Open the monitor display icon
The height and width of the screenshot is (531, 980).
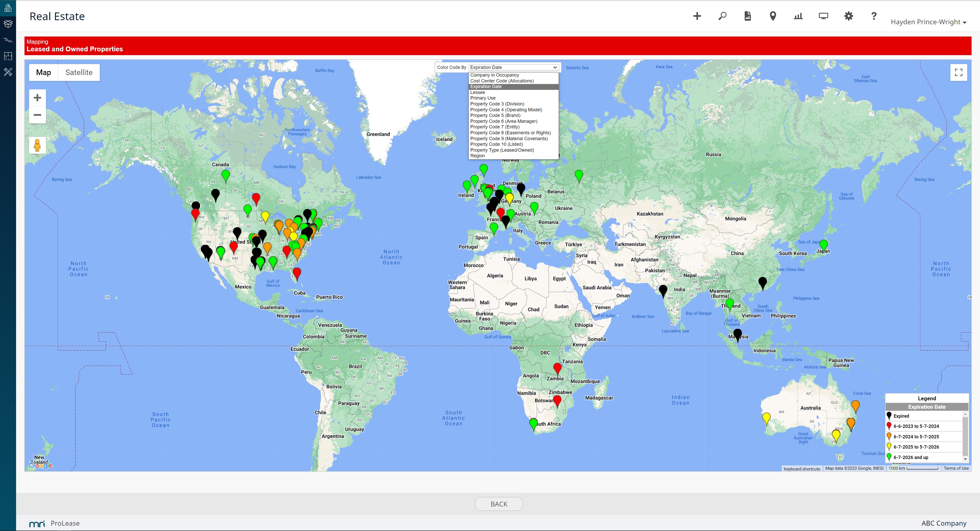(x=823, y=16)
